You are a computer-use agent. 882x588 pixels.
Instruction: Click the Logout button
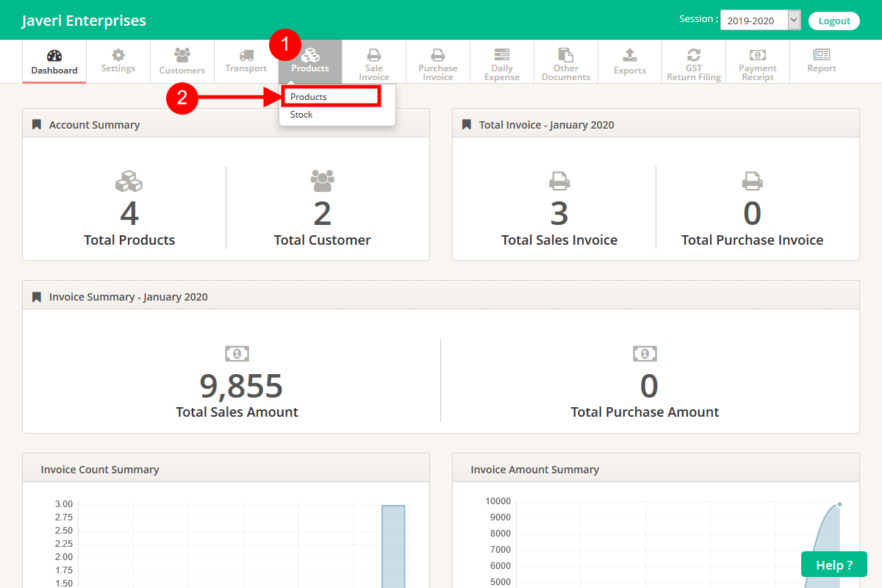pyautogui.click(x=834, y=21)
